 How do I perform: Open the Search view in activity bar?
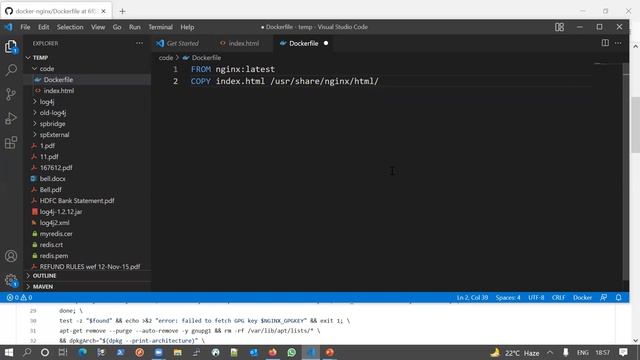pyautogui.click(x=11, y=70)
